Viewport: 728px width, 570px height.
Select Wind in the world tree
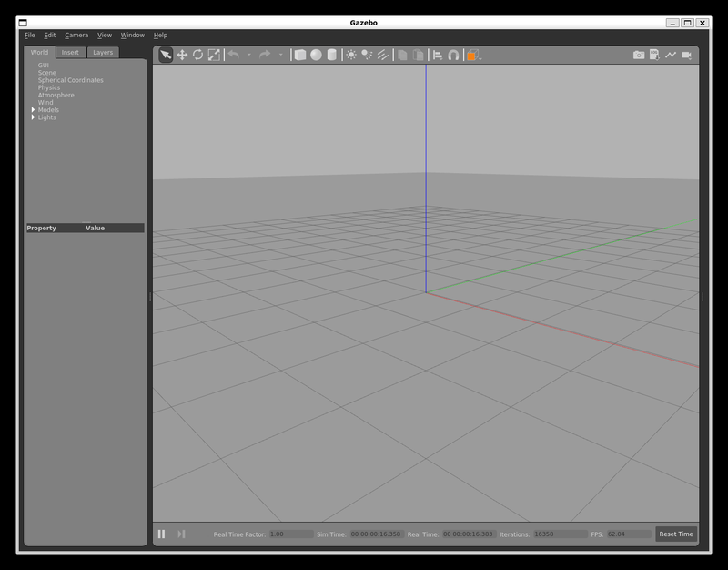45,102
